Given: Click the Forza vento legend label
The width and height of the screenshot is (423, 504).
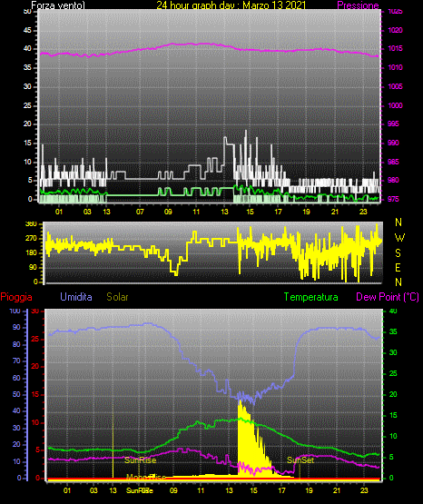Looking at the screenshot, I should [58, 5].
